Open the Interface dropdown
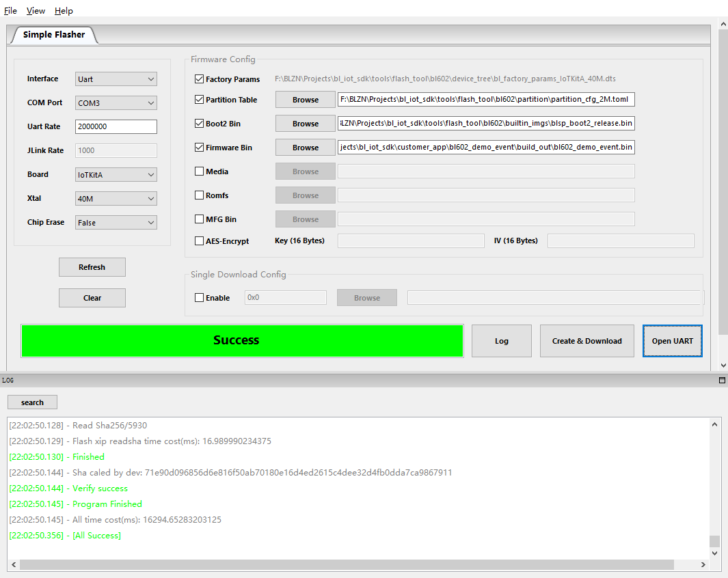The height and width of the screenshot is (578, 728). click(116, 79)
